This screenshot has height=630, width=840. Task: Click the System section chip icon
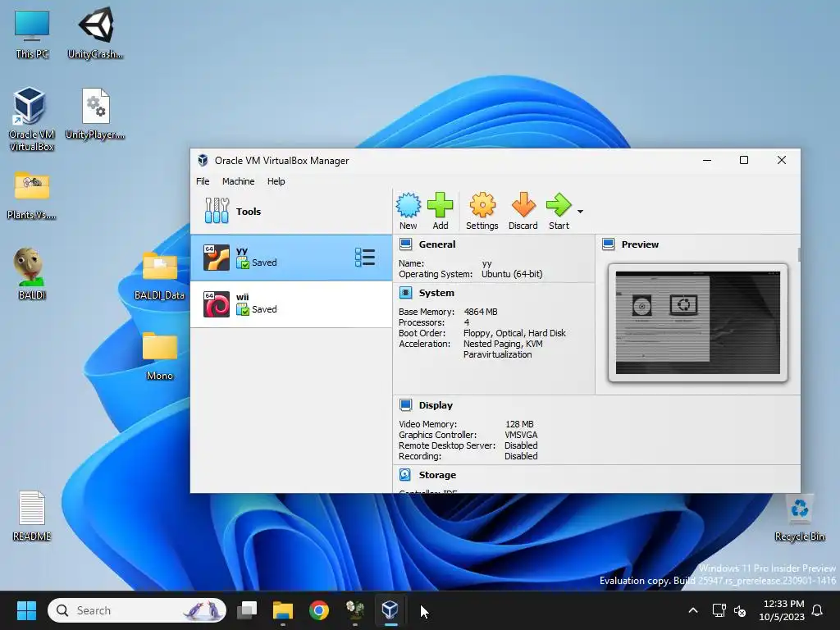click(x=405, y=293)
